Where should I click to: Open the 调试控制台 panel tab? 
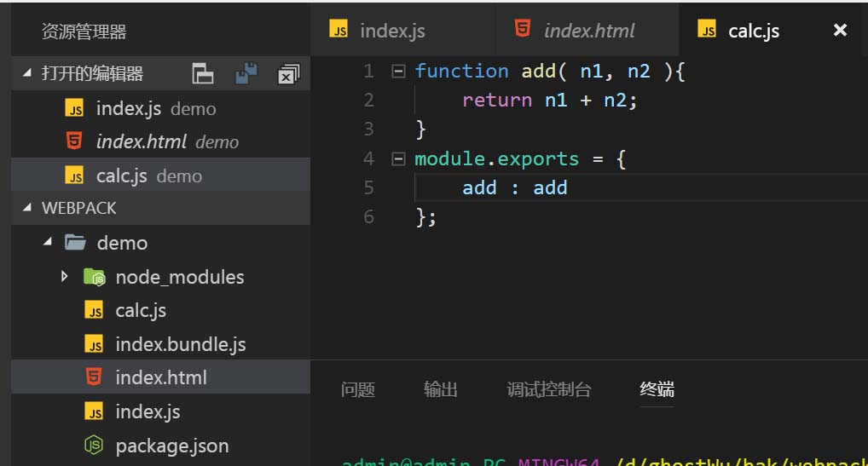(x=548, y=389)
